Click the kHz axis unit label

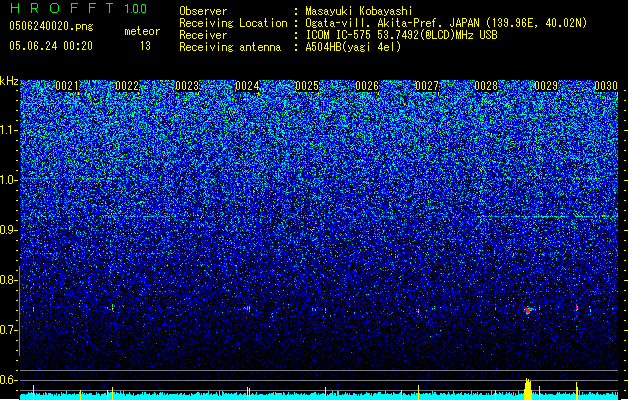coord(9,81)
